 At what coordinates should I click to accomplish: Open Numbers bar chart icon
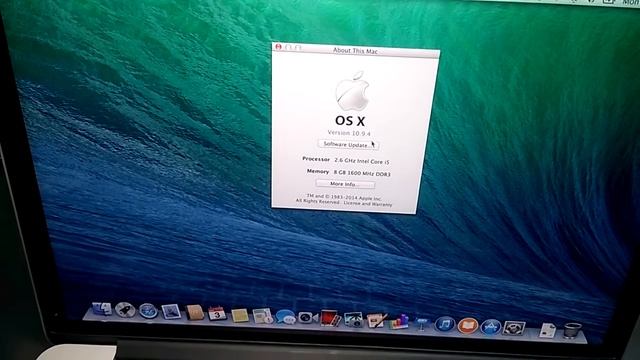click(399, 322)
